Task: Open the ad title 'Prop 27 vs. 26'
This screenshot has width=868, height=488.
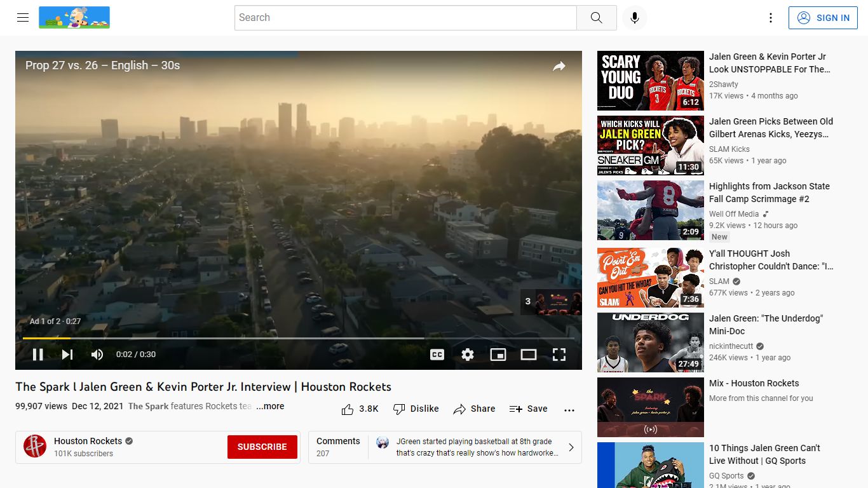Action: pyautogui.click(x=102, y=65)
